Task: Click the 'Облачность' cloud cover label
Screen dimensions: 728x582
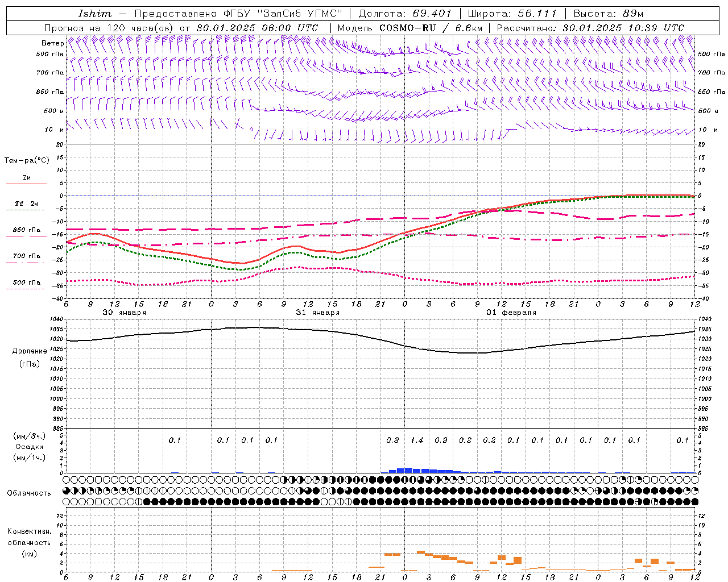Action: coord(29,493)
